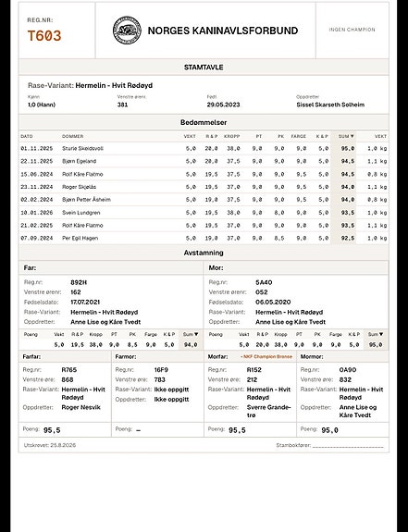Select Farmor left ear number 783
Screen dimensions: 408x532
click(160, 379)
